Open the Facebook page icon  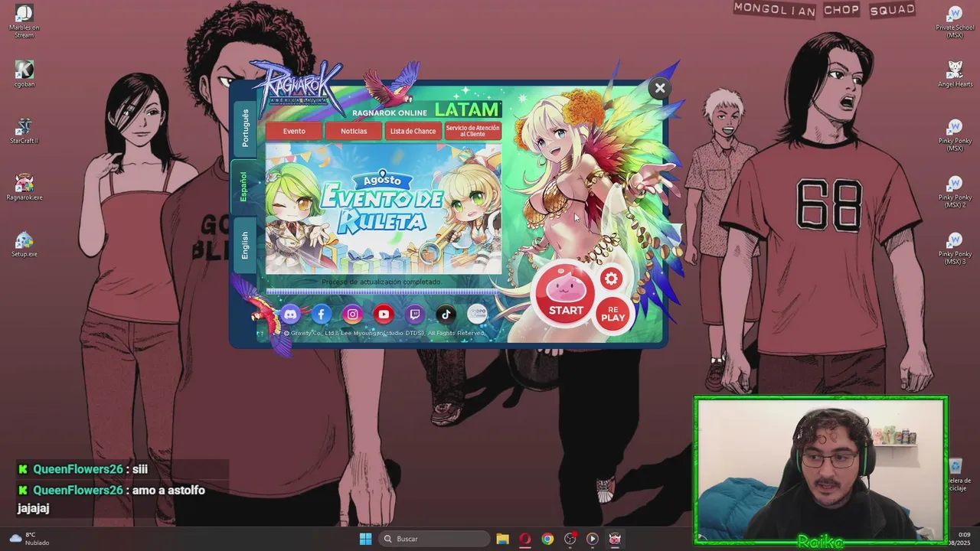[x=322, y=314]
